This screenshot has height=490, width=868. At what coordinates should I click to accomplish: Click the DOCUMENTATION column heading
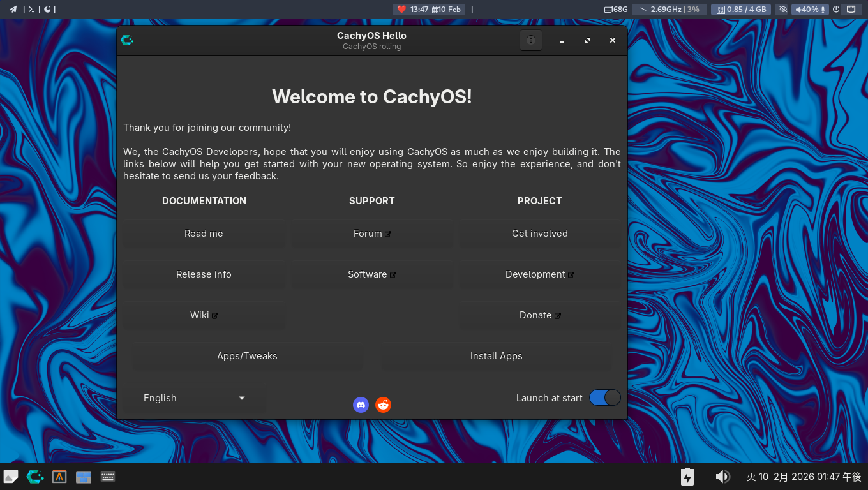pos(204,201)
